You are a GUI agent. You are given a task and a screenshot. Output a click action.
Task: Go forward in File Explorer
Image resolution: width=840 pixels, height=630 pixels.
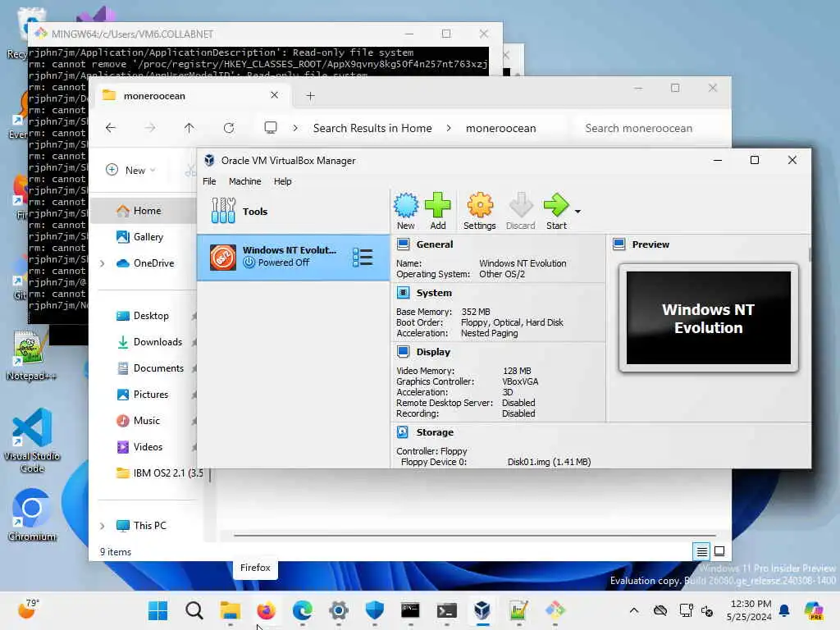click(150, 128)
